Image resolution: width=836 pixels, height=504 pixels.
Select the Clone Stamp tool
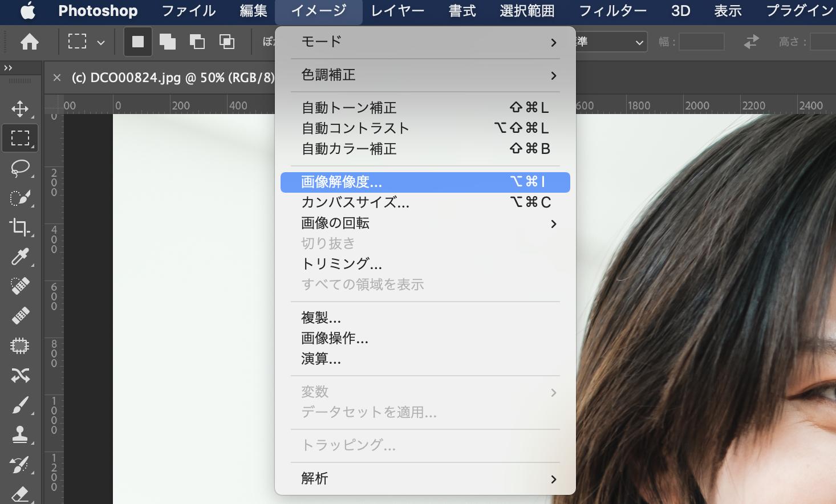(20, 435)
